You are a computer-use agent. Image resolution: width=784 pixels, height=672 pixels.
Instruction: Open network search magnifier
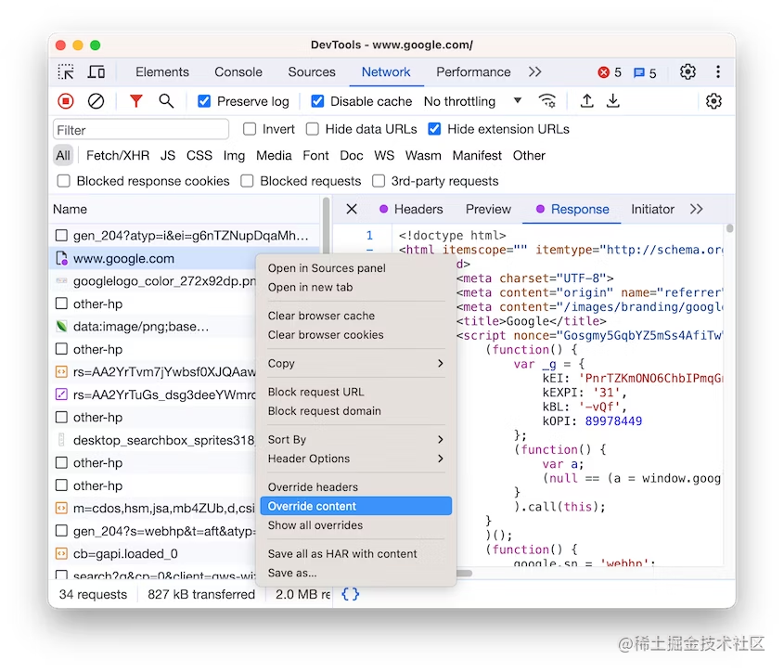[166, 101]
